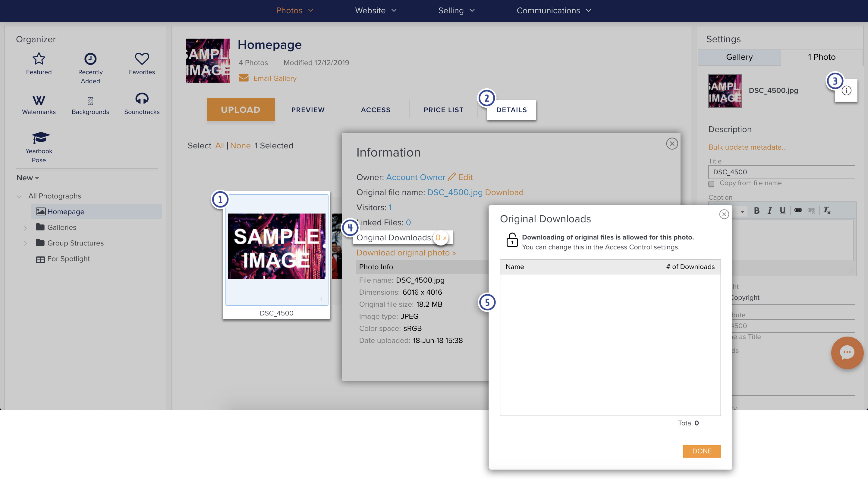Click the Account Owner link
Screen dimensions: 868x491
[416, 177]
